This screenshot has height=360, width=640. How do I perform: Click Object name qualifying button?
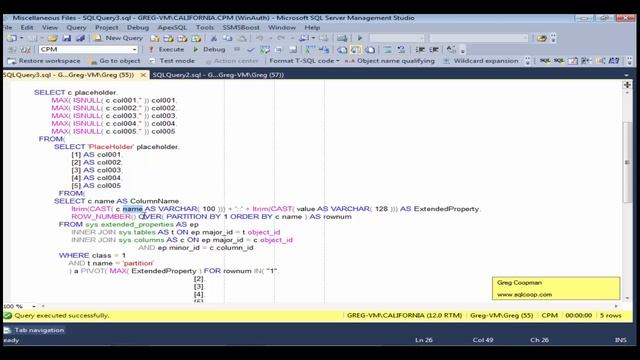click(x=390, y=61)
